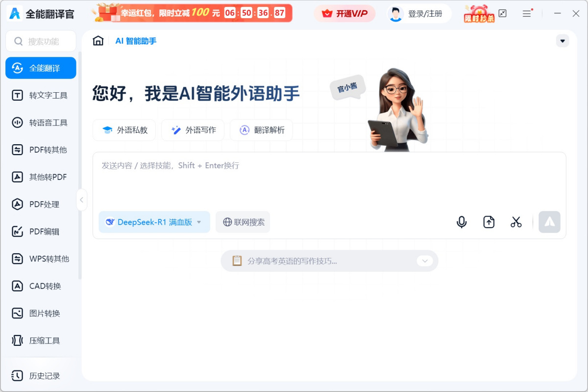Select the 外语私教 skill
The width and height of the screenshot is (588, 392).
click(124, 130)
